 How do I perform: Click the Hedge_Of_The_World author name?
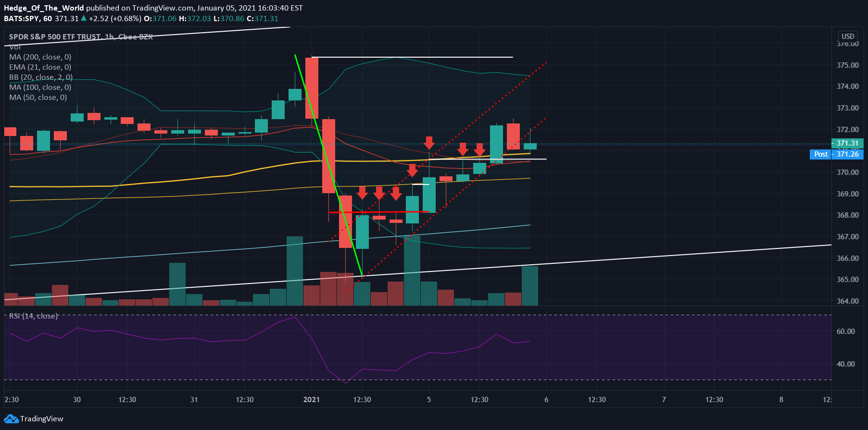[x=44, y=8]
